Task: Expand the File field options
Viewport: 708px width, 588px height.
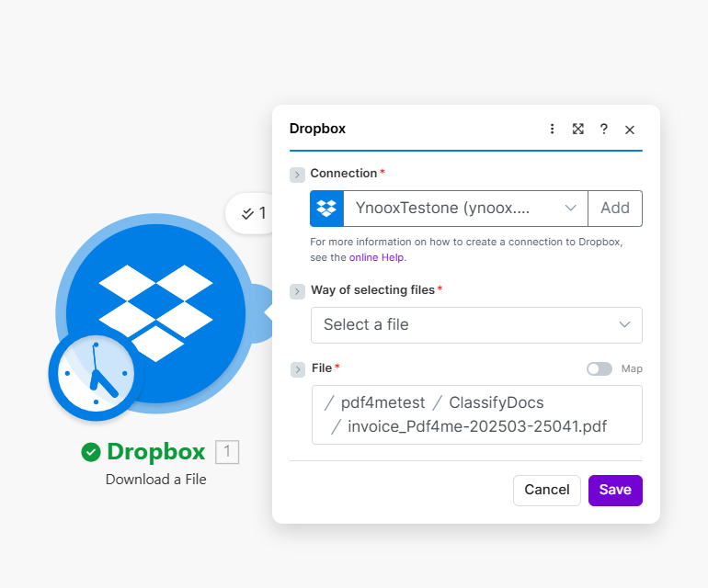Action: coord(298,369)
